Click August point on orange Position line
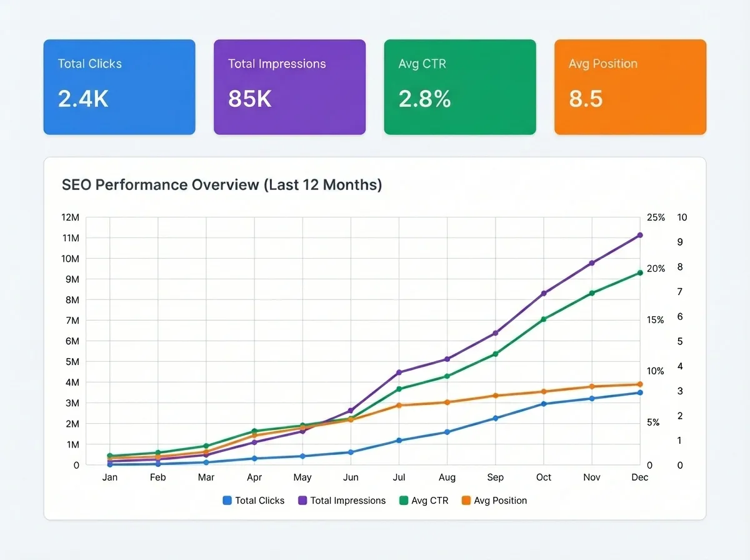The height and width of the screenshot is (560, 750). point(447,402)
